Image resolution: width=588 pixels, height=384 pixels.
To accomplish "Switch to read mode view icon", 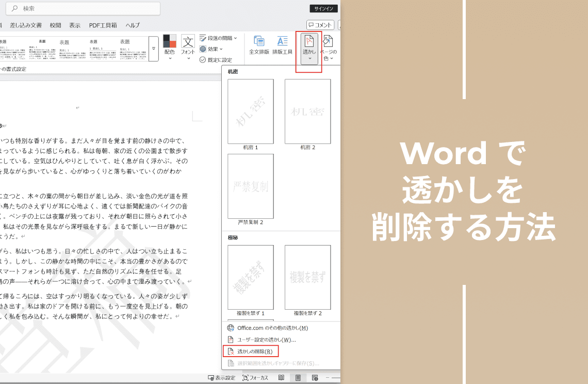I will click(x=281, y=378).
